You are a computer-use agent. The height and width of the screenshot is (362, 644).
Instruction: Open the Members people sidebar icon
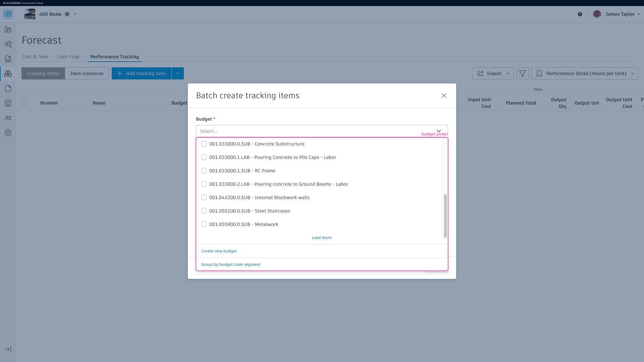(x=8, y=118)
